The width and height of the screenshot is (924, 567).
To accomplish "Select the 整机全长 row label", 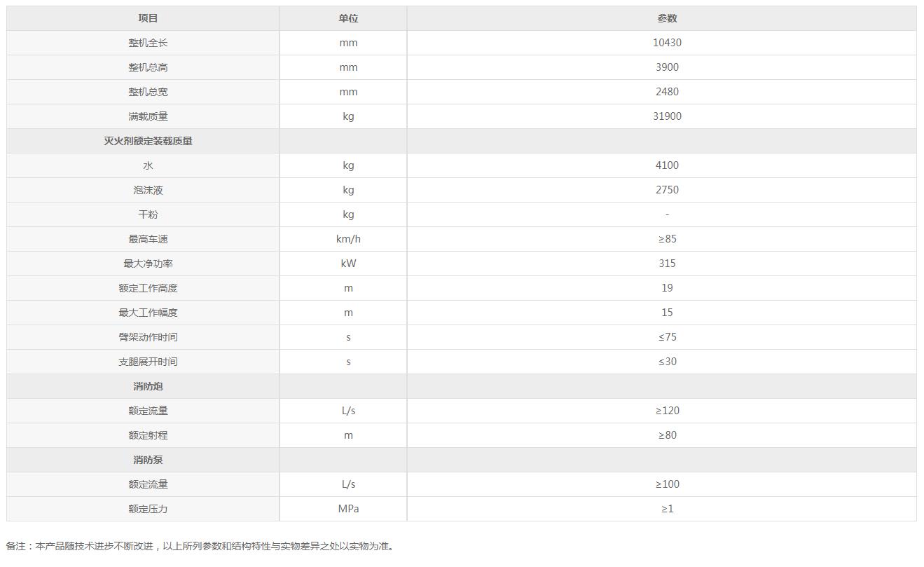I will pos(148,43).
